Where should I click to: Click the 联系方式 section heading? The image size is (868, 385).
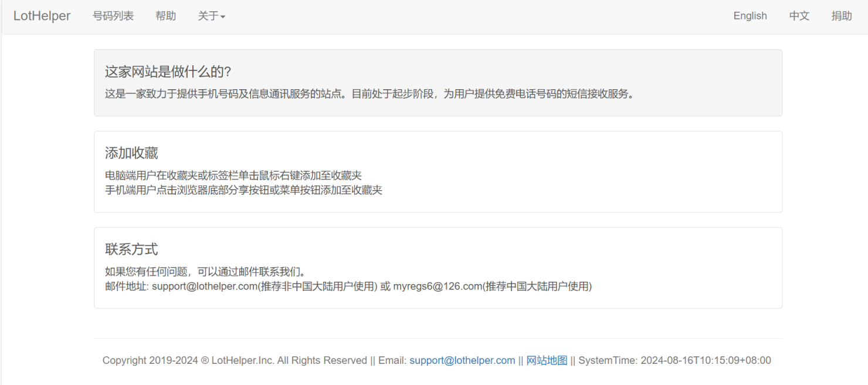point(131,249)
